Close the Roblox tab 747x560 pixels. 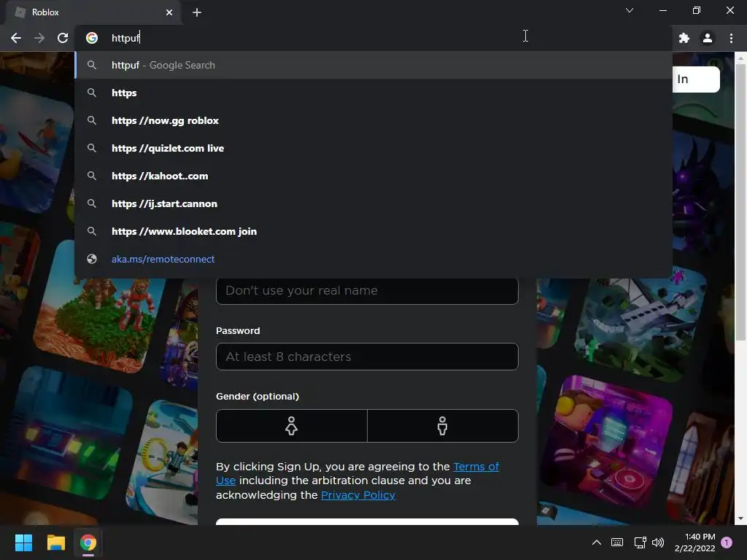[169, 12]
